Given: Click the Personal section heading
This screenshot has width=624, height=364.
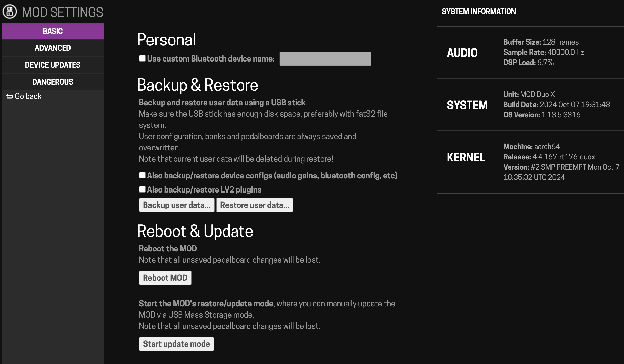Looking at the screenshot, I should pyautogui.click(x=166, y=40).
